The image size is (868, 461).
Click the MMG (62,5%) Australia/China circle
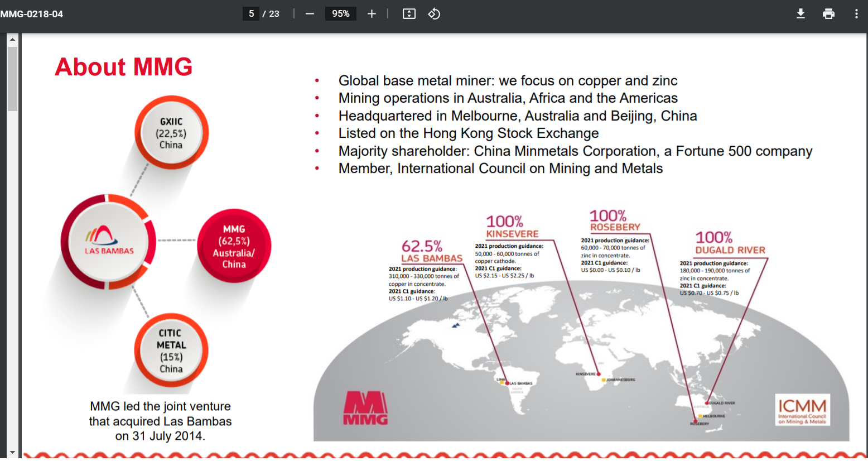(234, 246)
